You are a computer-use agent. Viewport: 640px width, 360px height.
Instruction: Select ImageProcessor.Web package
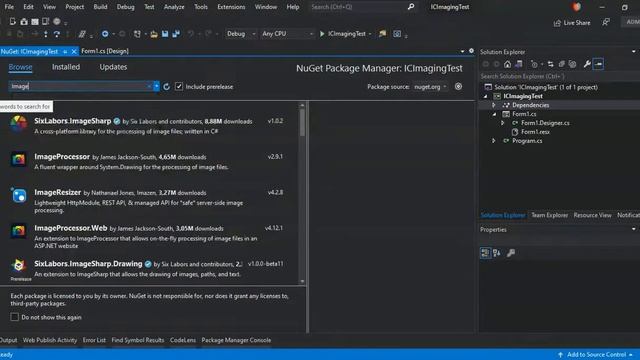149,237
